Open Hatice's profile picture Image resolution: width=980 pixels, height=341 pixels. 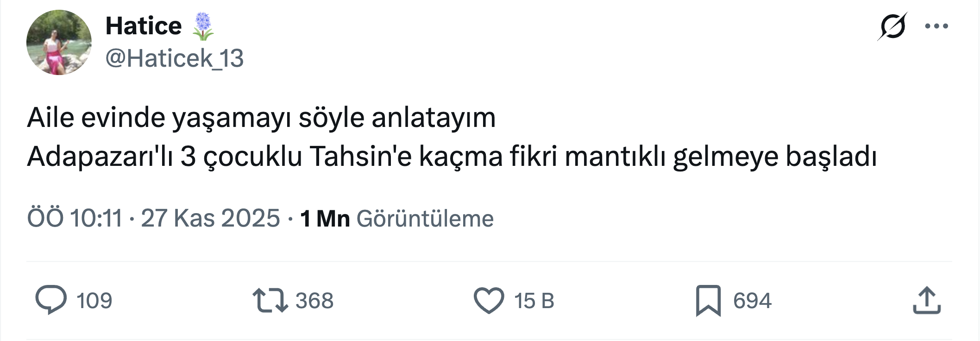[x=59, y=42]
